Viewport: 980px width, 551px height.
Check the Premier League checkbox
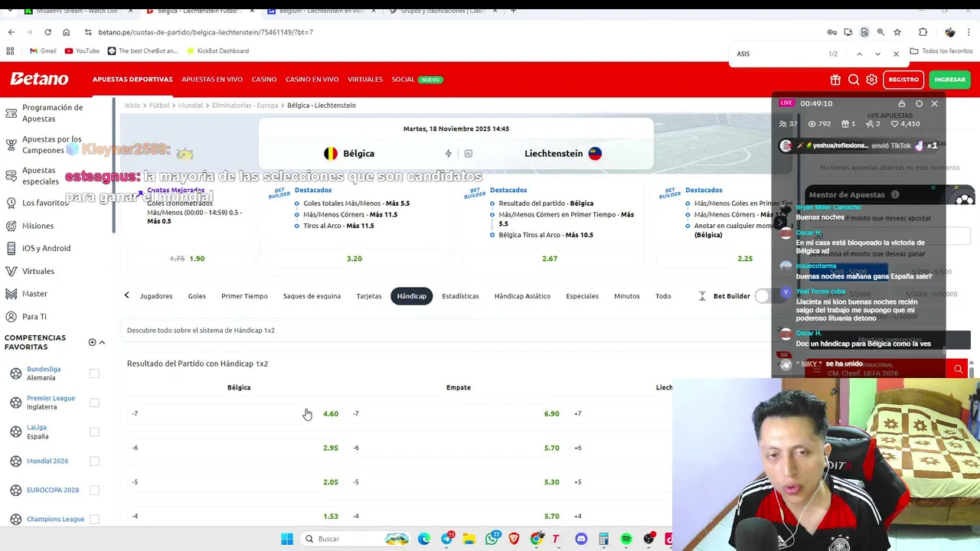94,403
